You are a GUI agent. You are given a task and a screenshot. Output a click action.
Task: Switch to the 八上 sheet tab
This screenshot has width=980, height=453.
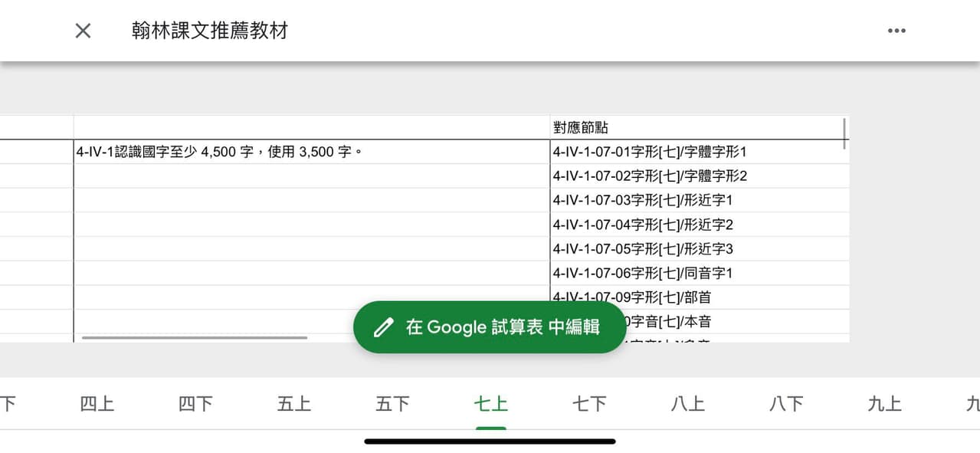687,404
